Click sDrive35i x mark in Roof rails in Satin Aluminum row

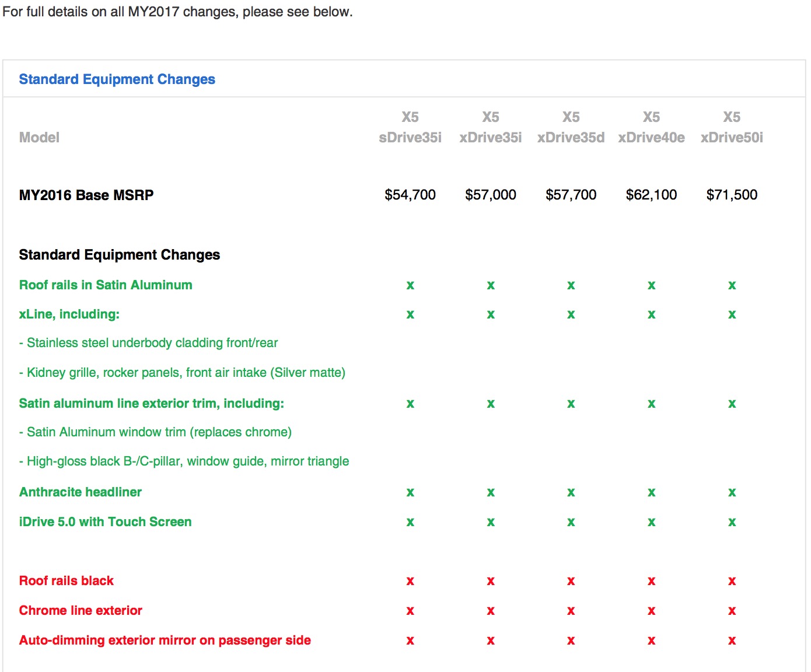click(410, 285)
